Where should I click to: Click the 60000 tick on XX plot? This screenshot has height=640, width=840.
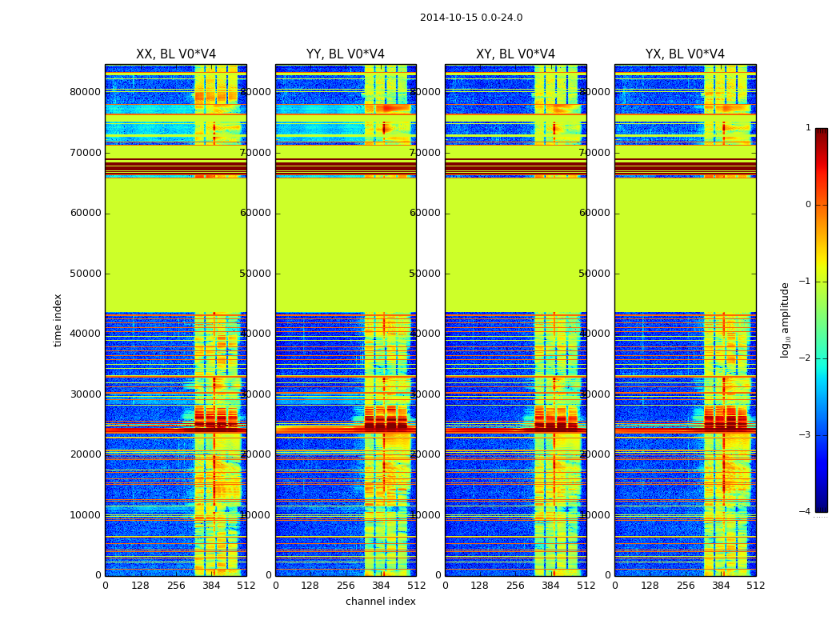pos(85,213)
